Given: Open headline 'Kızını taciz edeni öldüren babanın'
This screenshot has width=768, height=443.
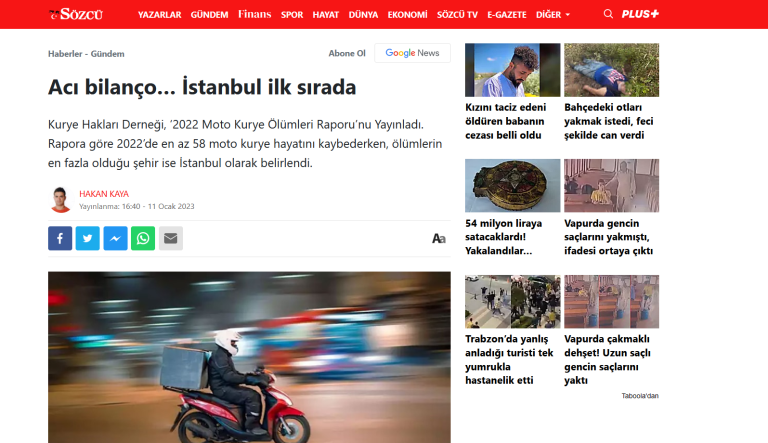Looking at the screenshot, I should pyautogui.click(x=505, y=121).
